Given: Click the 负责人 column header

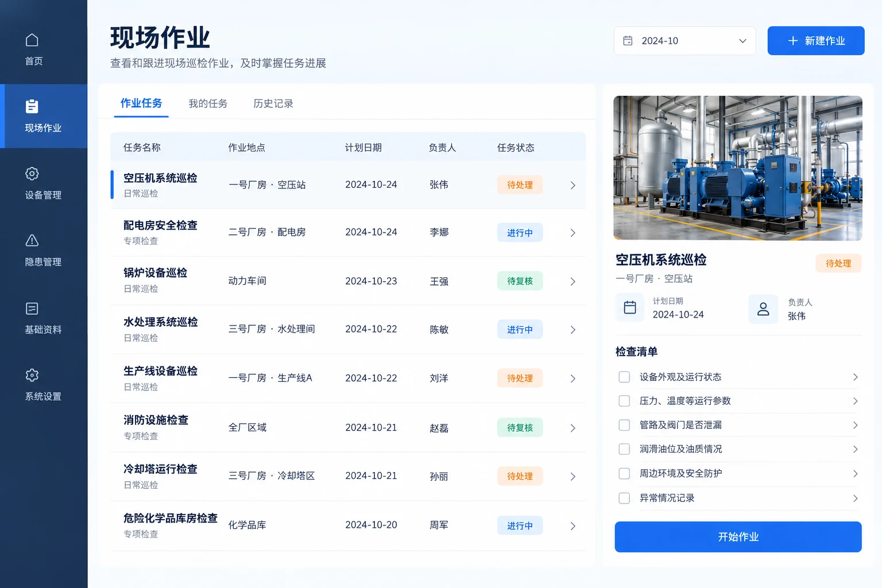Looking at the screenshot, I should click(442, 148).
